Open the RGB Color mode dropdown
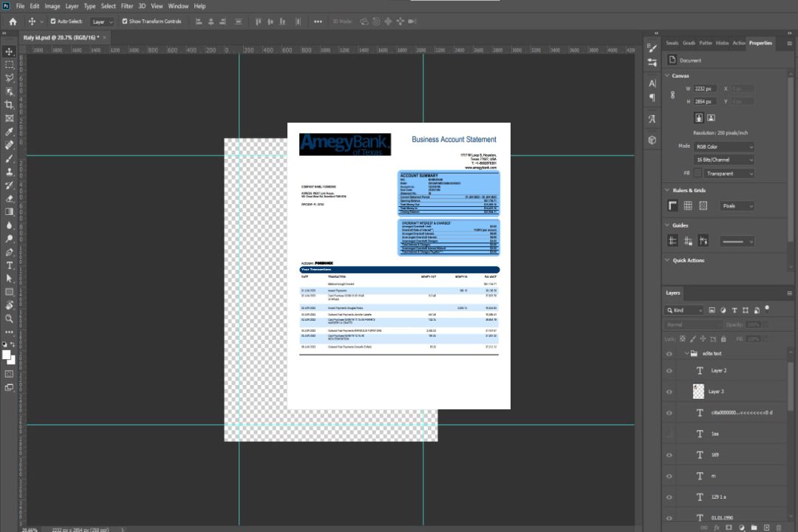The height and width of the screenshot is (532, 798). pos(723,146)
